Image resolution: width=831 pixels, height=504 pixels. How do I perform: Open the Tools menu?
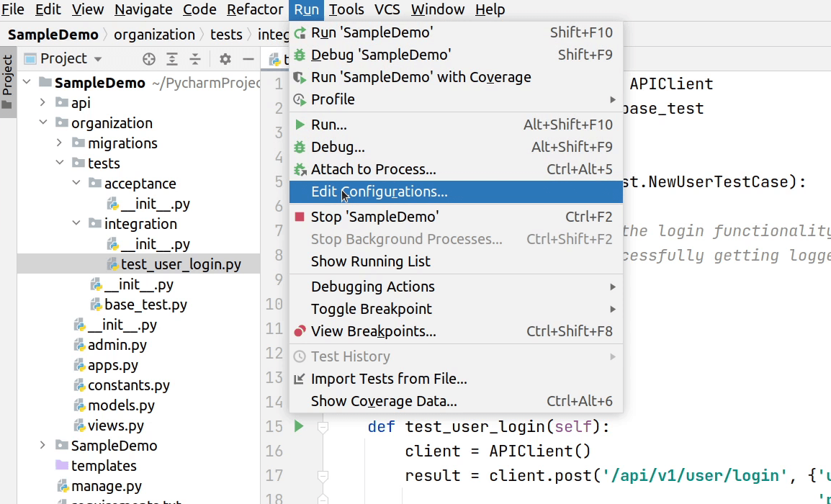click(346, 10)
